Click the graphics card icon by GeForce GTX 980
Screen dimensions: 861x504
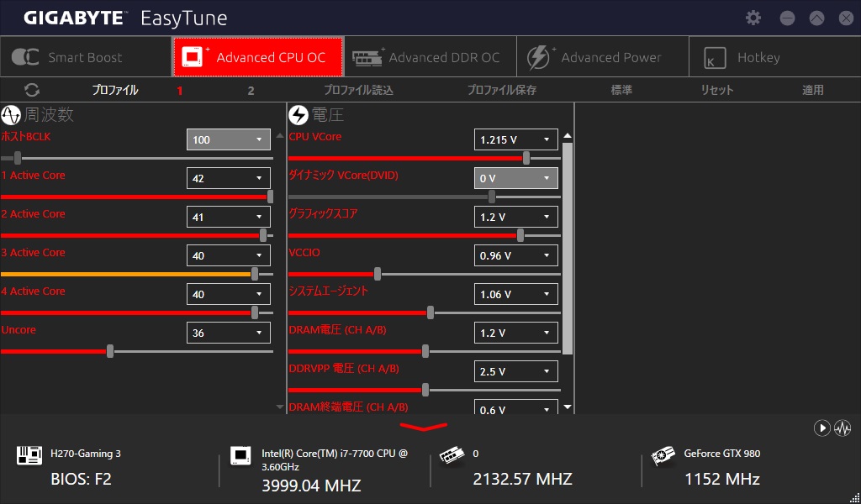(663, 456)
